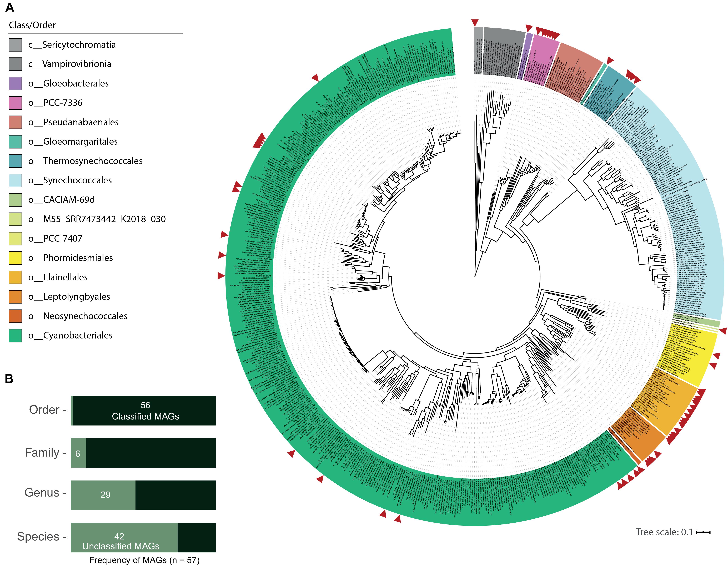Viewport: 728px width, 566px height.
Task: Click the panel 'B' label
Action: coord(9,379)
